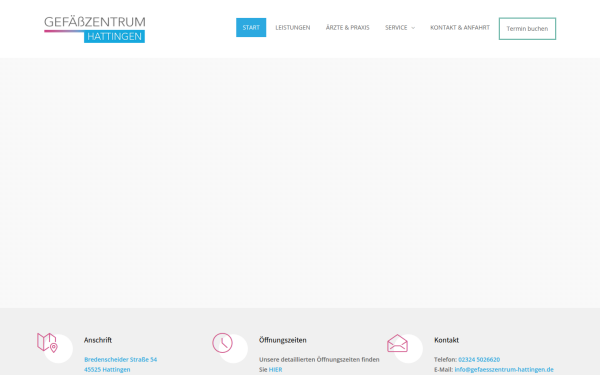Image resolution: width=600 pixels, height=375 pixels.
Task: Click the Termin buchen button
Action: (x=527, y=29)
